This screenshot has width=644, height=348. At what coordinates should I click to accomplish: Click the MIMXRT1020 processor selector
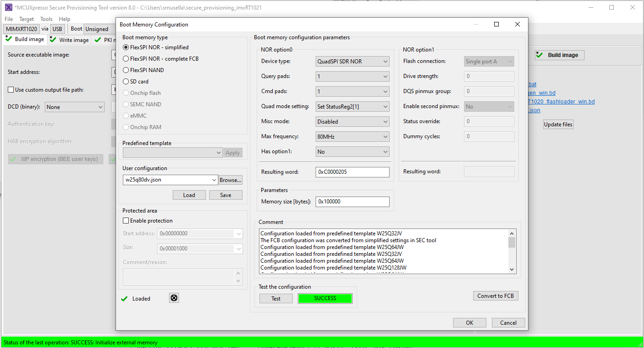pos(21,28)
